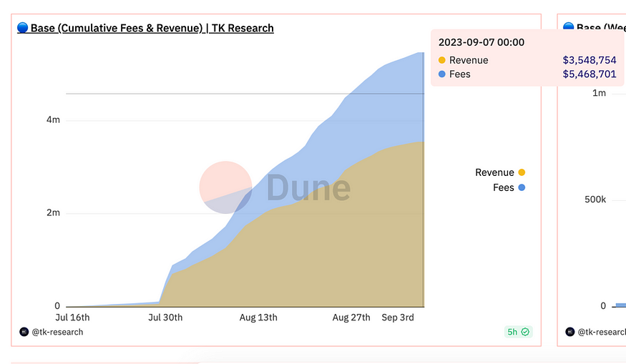Open the @tk-research profile link in left chart
This screenshot has height=364, width=626.
(x=57, y=332)
